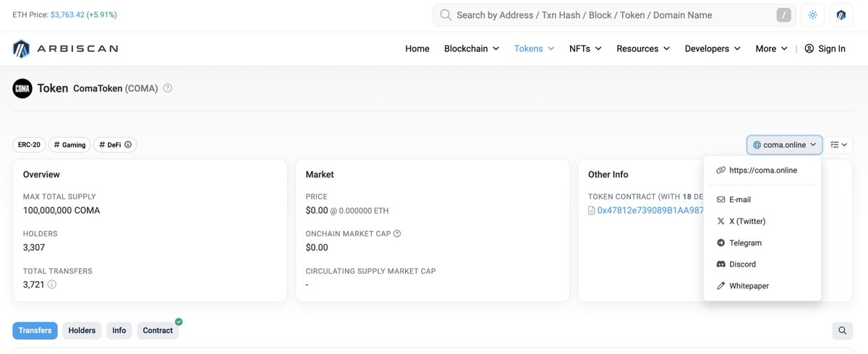Click help icon next to ComaToken (COMA)
Image resolution: width=868 pixels, height=354 pixels.
pos(168,88)
